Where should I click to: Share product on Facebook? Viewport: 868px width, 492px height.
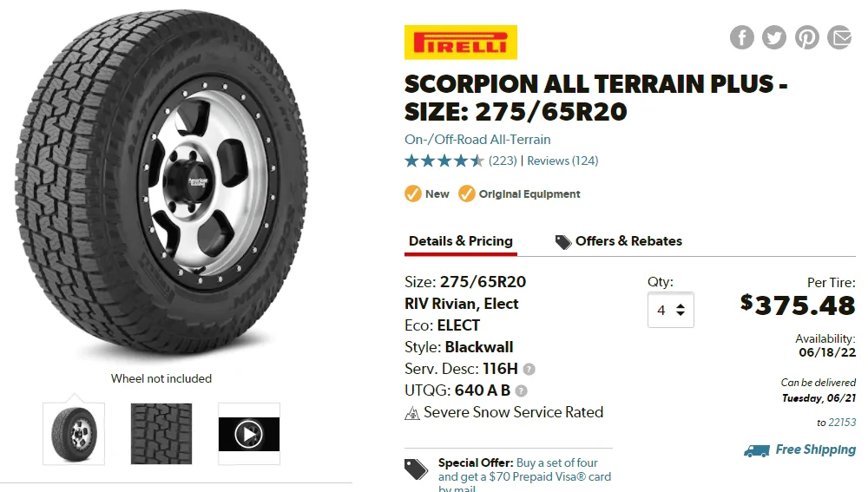[x=741, y=37]
